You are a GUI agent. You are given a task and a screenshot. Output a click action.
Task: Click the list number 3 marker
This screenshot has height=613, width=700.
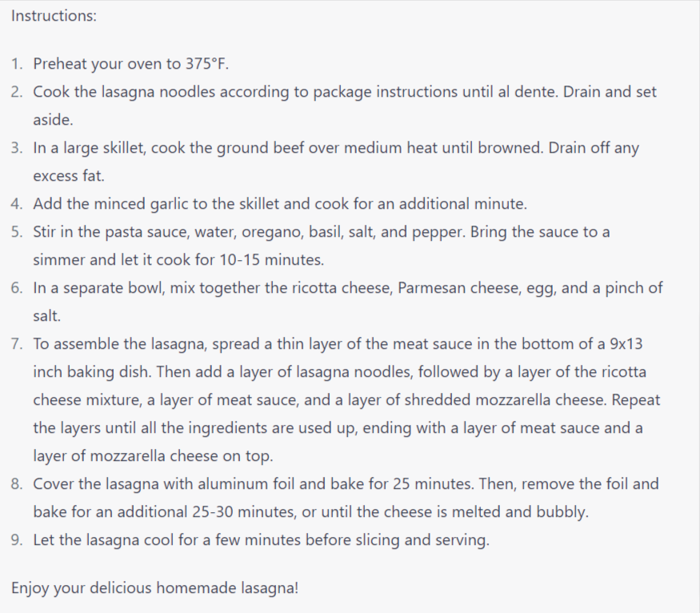click(17, 148)
